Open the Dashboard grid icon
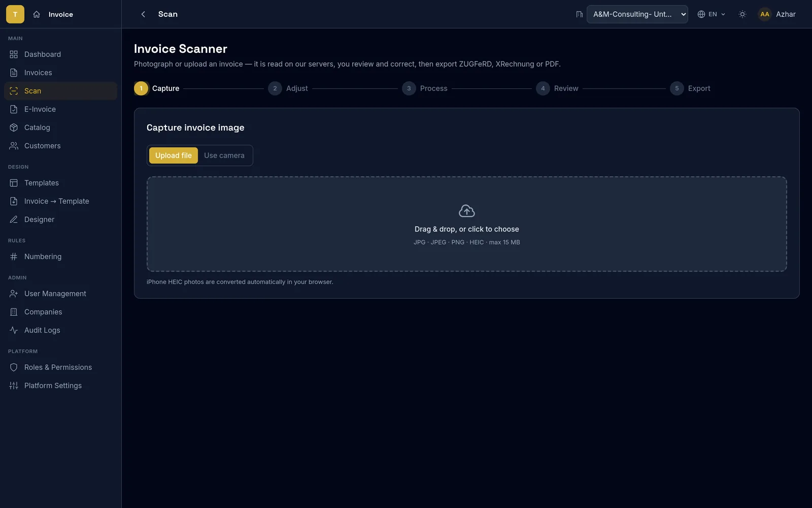The height and width of the screenshot is (508, 812). coord(14,54)
